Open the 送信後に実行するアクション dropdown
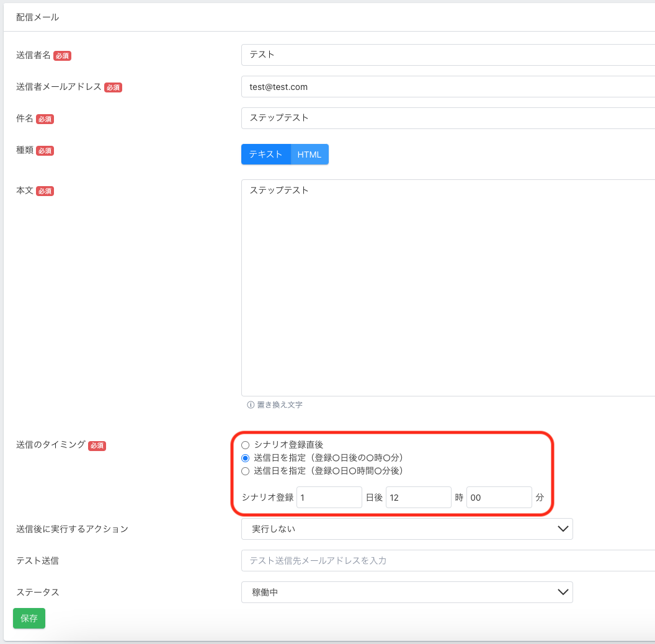Image resolution: width=655 pixels, height=644 pixels. 406,529
